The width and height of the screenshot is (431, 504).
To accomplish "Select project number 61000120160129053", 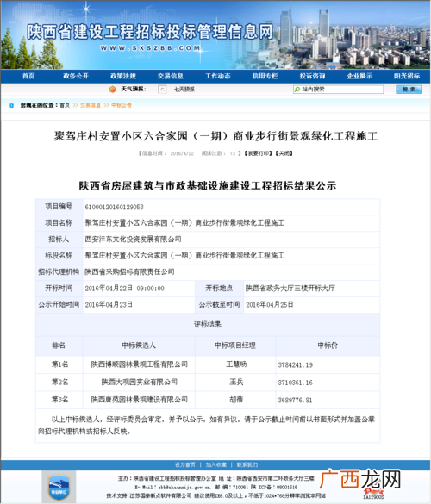I will (x=114, y=207).
